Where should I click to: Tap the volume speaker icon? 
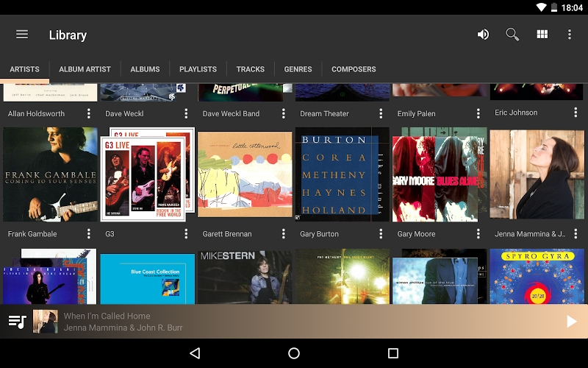coord(483,35)
